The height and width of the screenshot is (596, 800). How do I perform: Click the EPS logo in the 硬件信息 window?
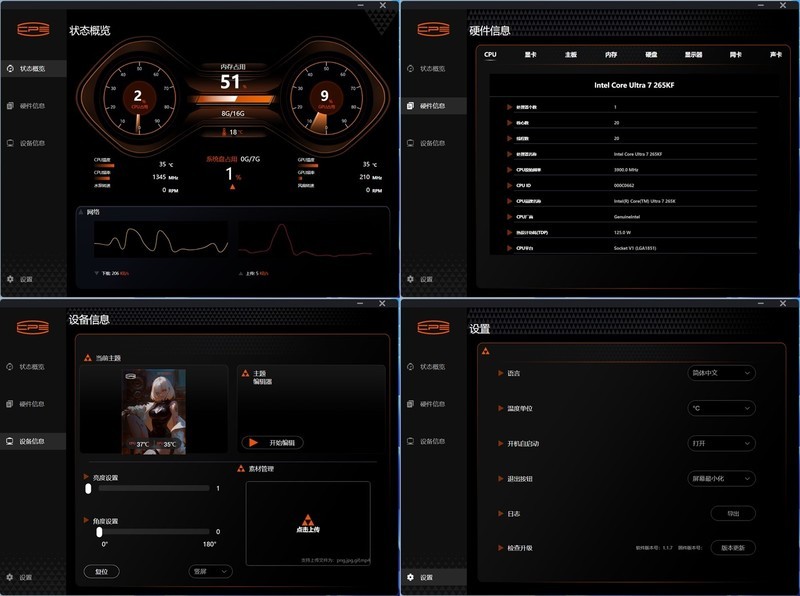[x=433, y=29]
